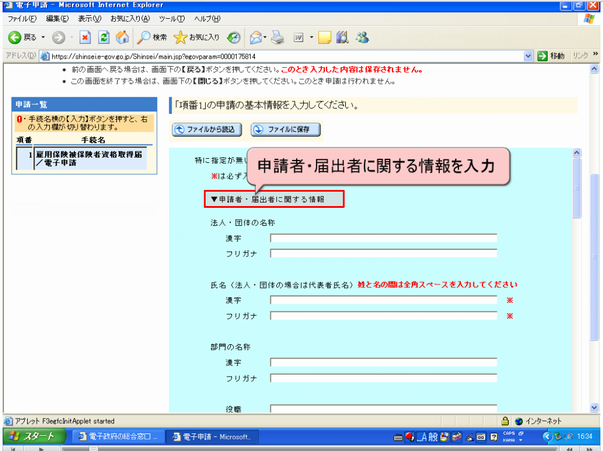Open the History globe icon in toolbar
603x451 pixels.
[233, 37]
